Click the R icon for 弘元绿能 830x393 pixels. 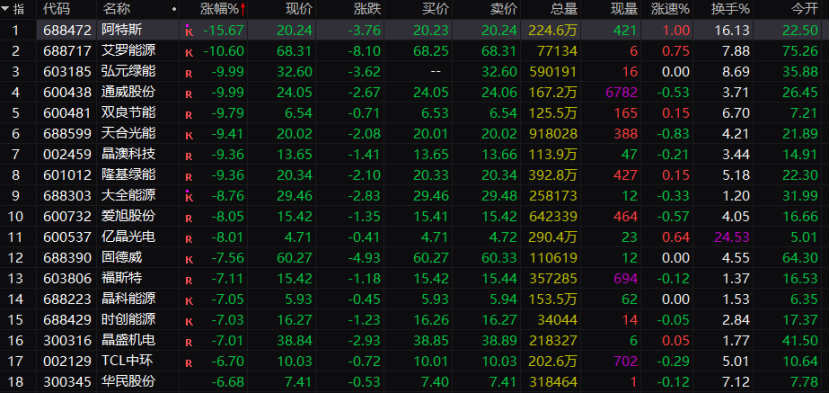pos(188,74)
